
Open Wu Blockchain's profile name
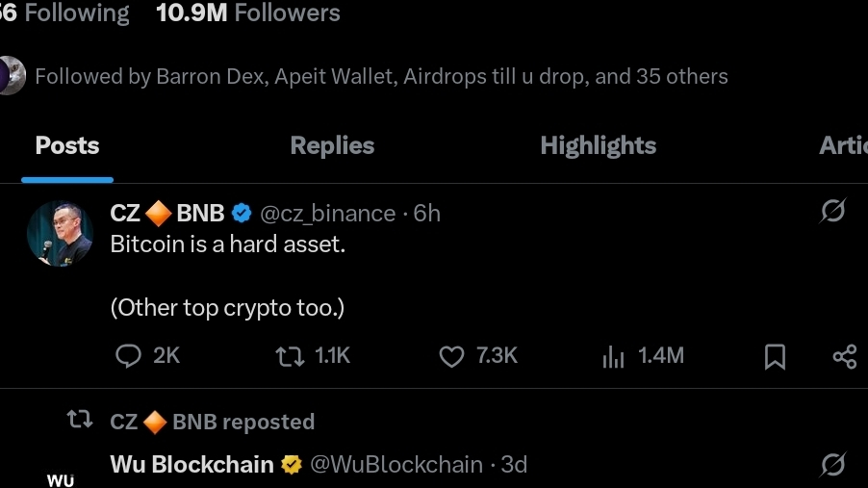tap(191, 464)
